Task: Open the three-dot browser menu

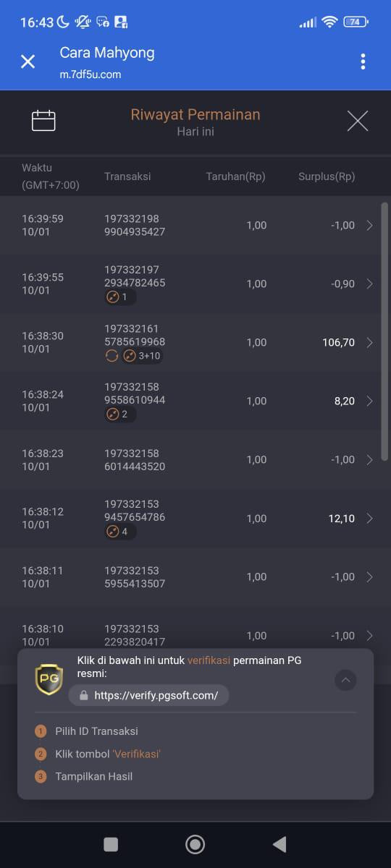Action: (363, 61)
